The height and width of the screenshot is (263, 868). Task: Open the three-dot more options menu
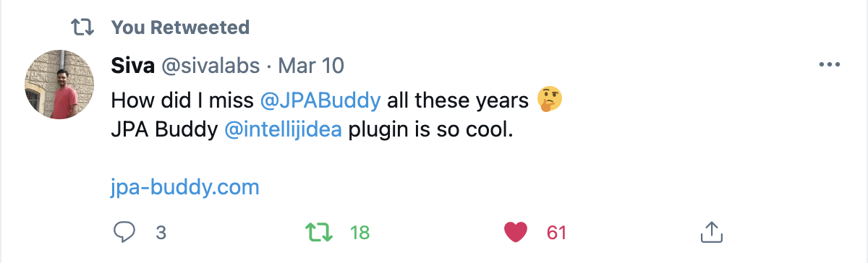click(x=829, y=65)
